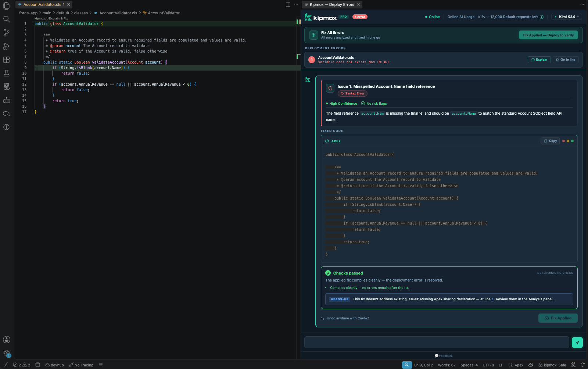Click the send message arrow button

577,343
